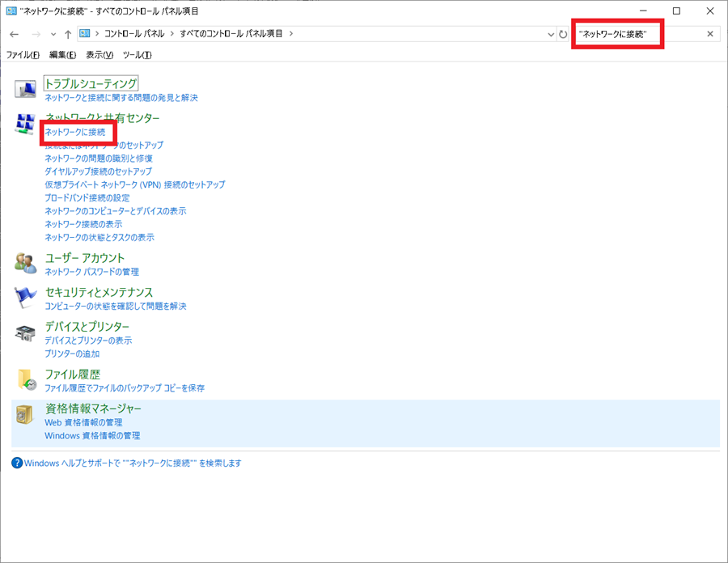This screenshot has height=563, width=728.
Task: Click the File History folder icon
Action: click(26, 379)
